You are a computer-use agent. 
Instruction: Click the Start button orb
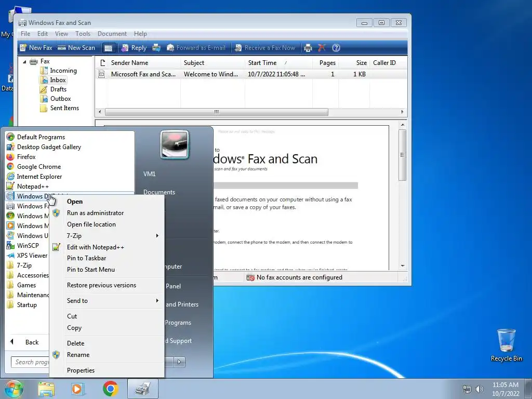tap(14, 389)
